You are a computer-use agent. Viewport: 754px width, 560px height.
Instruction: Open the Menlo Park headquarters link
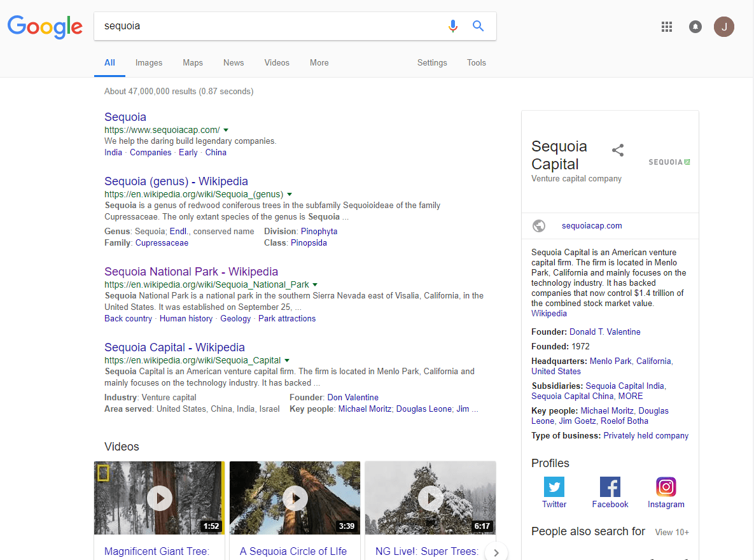coord(610,361)
